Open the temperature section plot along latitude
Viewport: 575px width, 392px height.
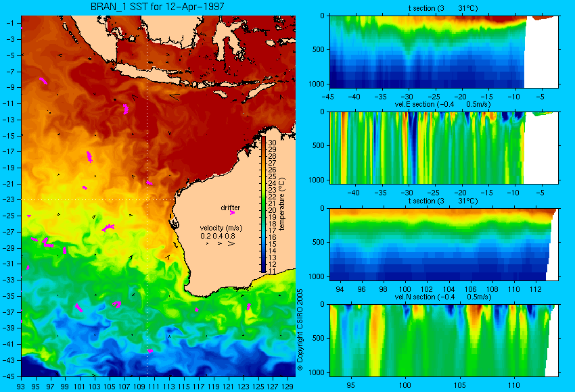444,51
